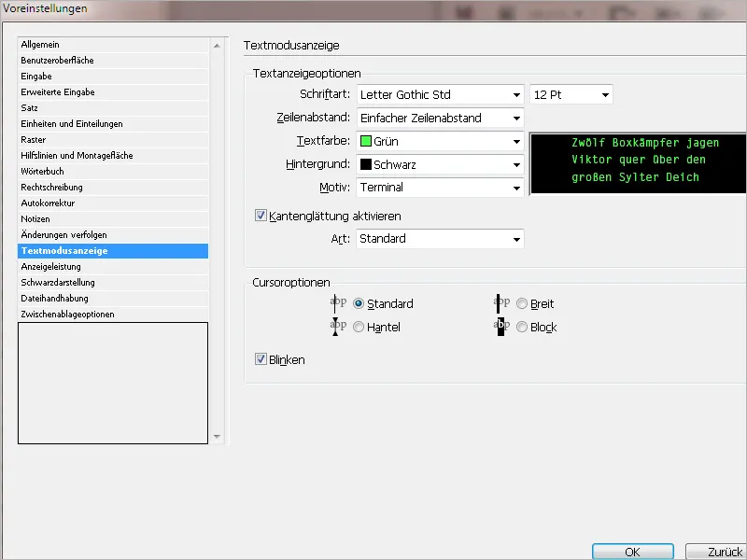Disable the Kantenglättung aktivieren checkbox
The height and width of the screenshot is (560, 747).
[x=260, y=215]
